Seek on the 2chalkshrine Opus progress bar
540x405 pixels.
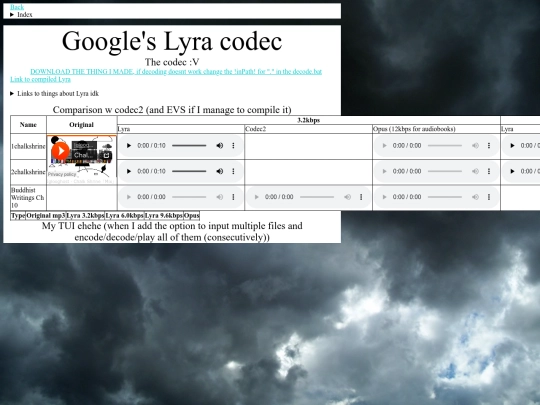coord(445,171)
